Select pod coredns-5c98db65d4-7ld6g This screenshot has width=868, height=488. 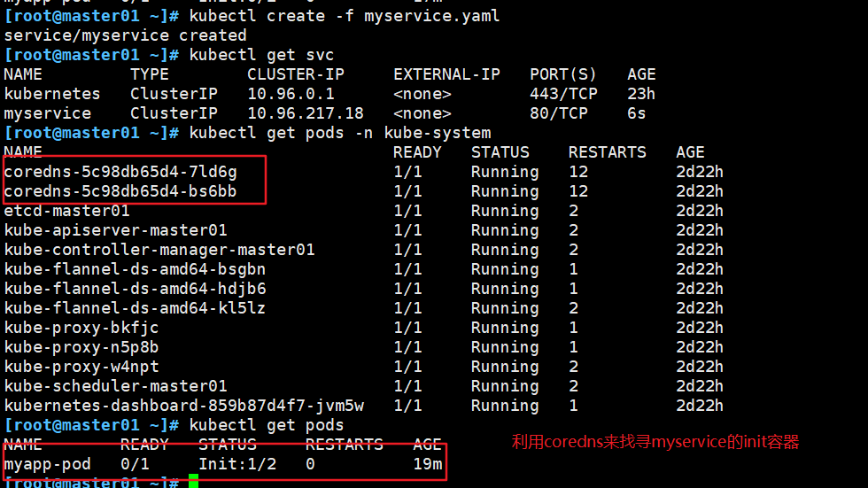point(120,172)
